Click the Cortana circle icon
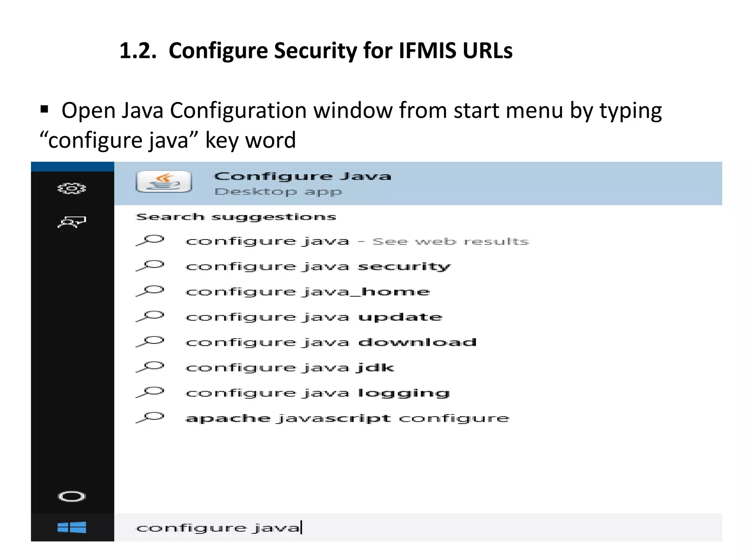Screen dimensions: 747x560 71,496
